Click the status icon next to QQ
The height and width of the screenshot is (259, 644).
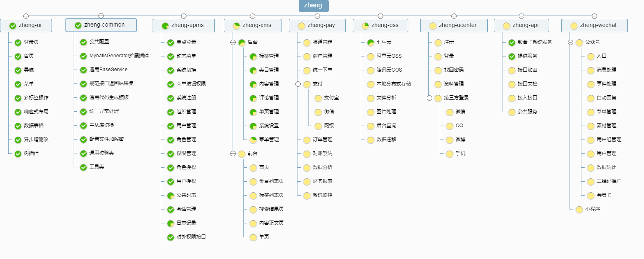coord(450,126)
